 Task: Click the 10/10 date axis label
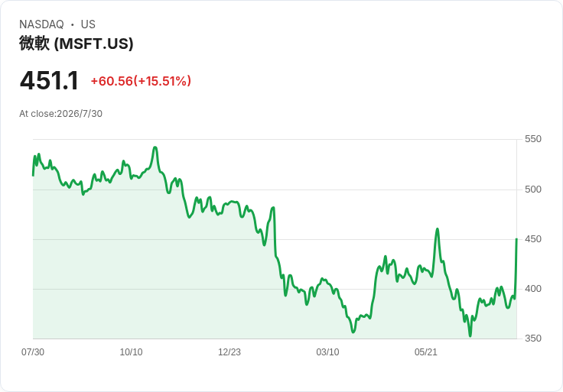click(131, 352)
